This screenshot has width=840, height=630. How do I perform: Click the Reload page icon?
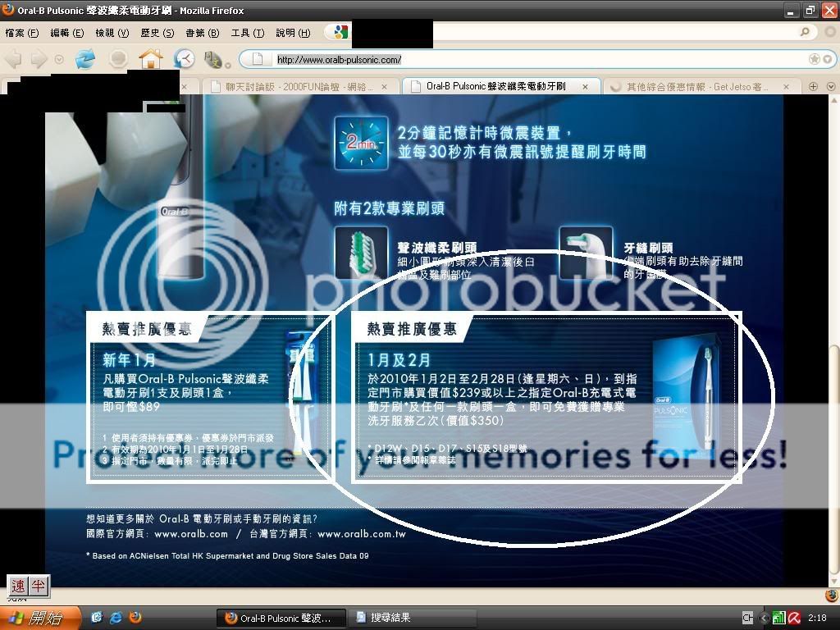point(85,59)
